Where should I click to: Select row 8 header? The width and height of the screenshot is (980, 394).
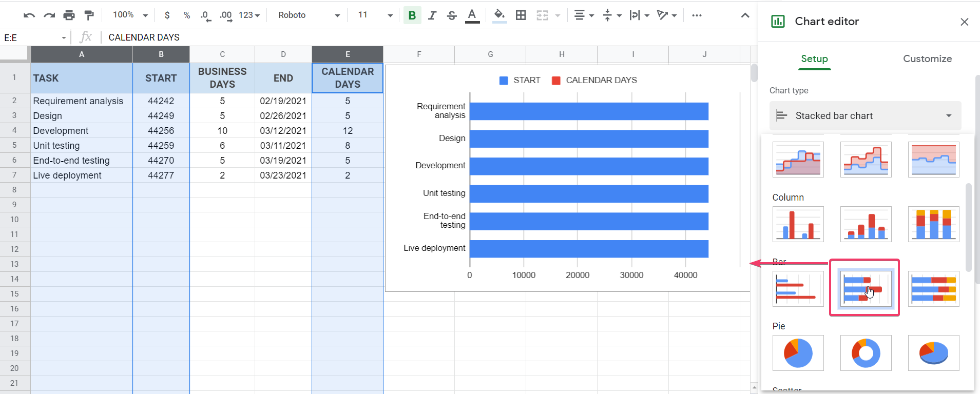point(15,190)
